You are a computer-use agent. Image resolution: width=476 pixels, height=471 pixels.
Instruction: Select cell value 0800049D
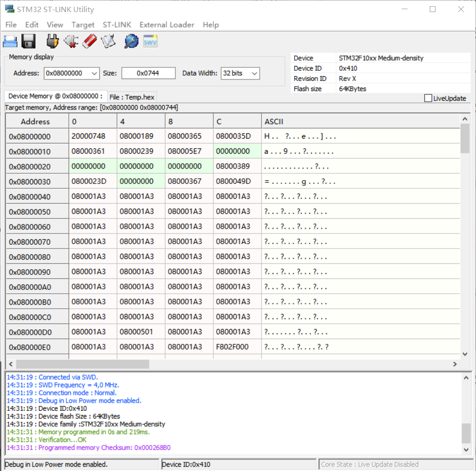(x=238, y=182)
